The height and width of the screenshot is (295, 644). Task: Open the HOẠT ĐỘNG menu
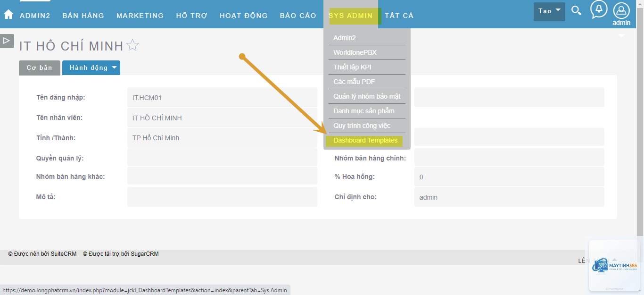click(244, 16)
